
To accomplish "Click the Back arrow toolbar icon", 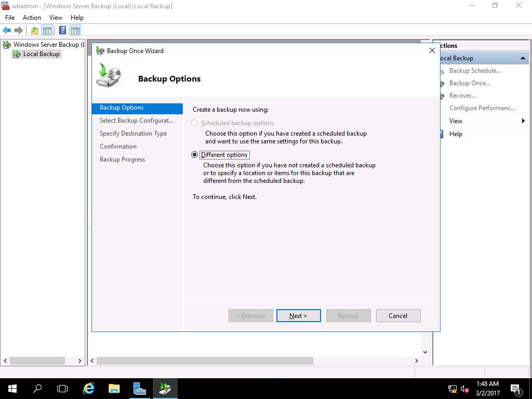I will point(7,31).
